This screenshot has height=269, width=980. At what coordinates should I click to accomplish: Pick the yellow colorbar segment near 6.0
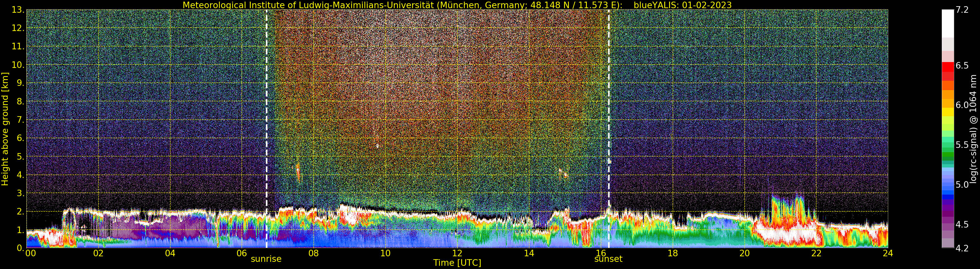[948, 112]
